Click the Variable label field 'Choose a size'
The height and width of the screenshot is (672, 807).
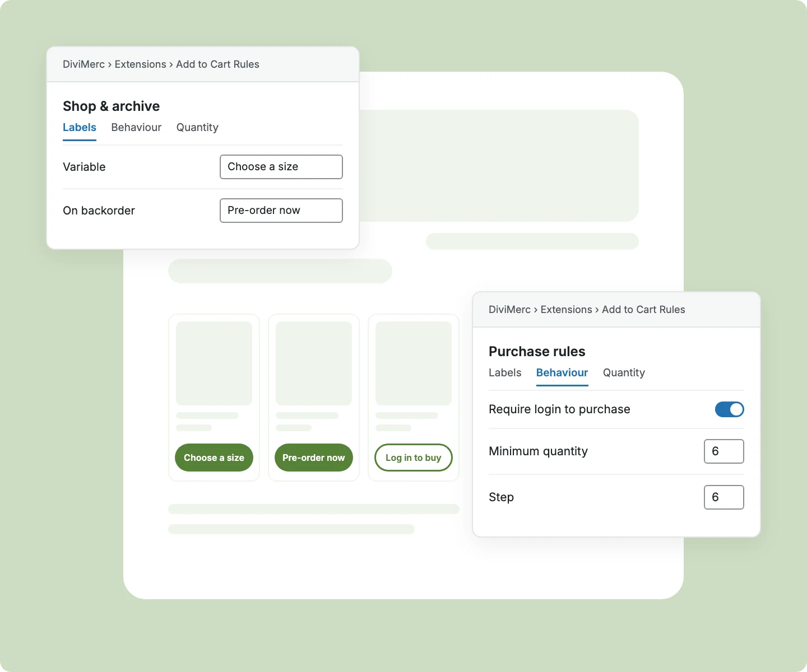281,167
